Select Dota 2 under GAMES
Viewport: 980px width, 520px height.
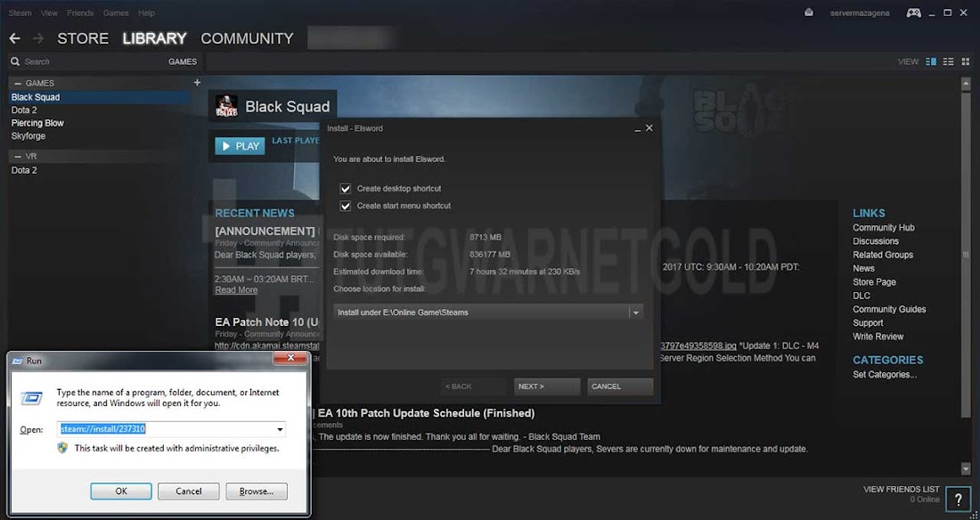pos(24,110)
